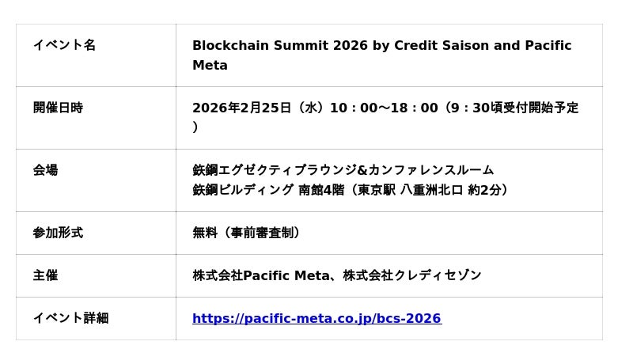
Task: Click the 鉄鋼ビルディング 南館4階 address
Action: click(267, 190)
